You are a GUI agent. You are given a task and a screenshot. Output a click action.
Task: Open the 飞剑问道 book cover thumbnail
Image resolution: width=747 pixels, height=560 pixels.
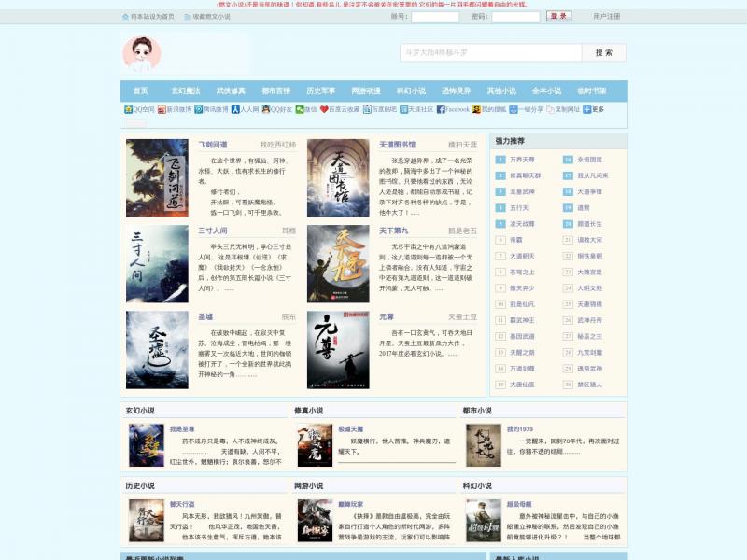pos(157,178)
